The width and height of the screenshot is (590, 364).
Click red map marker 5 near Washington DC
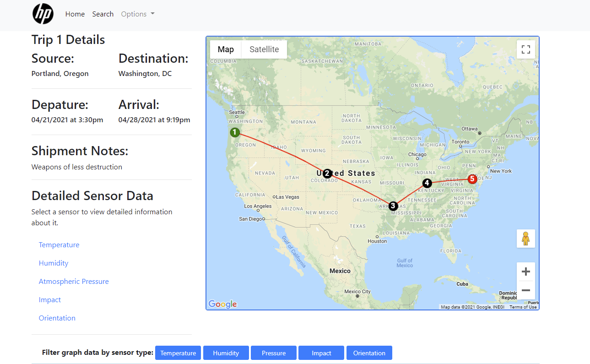point(472,179)
